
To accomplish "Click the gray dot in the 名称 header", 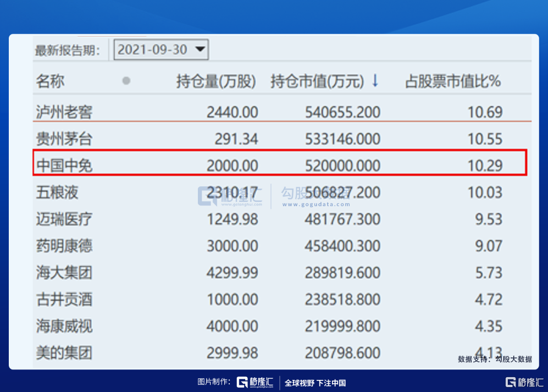I will [126, 81].
